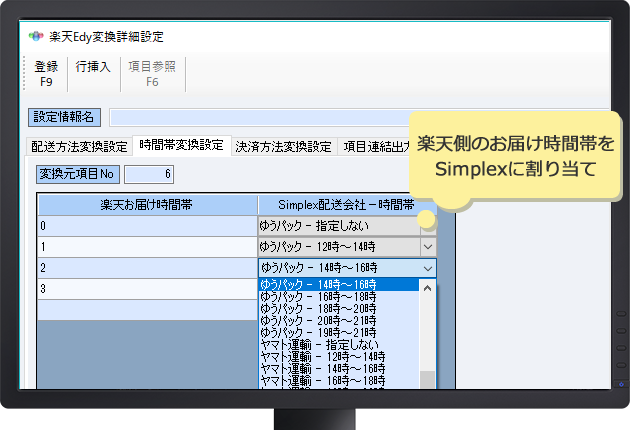The width and height of the screenshot is (630, 430).
Task: Click the 変換元項目No value field
Action: click(149, 174)
